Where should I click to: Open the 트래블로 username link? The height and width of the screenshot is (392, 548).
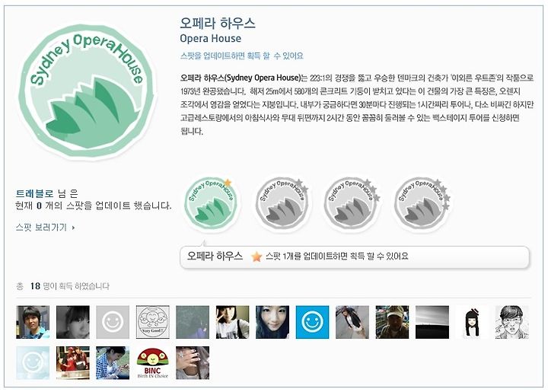34,193
